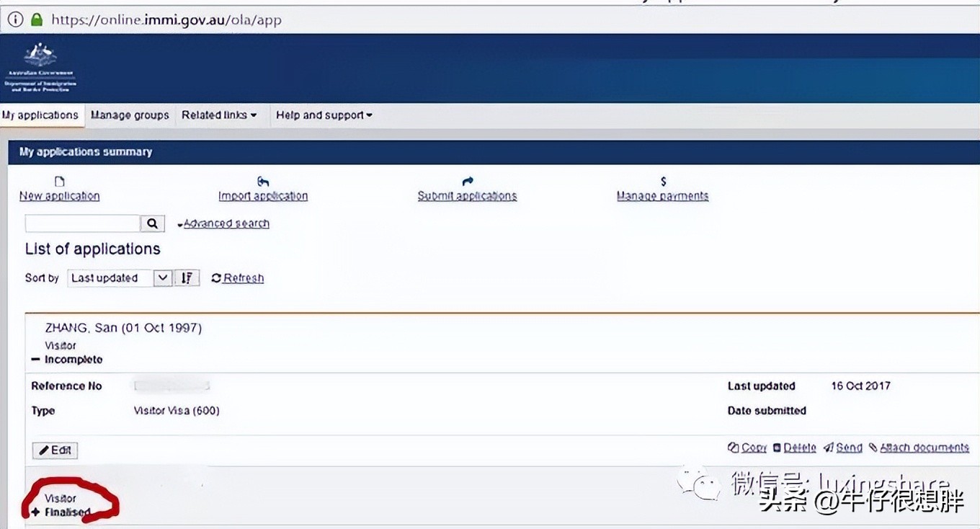This screenshot has width=980, height=529.
Task: Click the Edit button for the application
Action: pos(55,450)
